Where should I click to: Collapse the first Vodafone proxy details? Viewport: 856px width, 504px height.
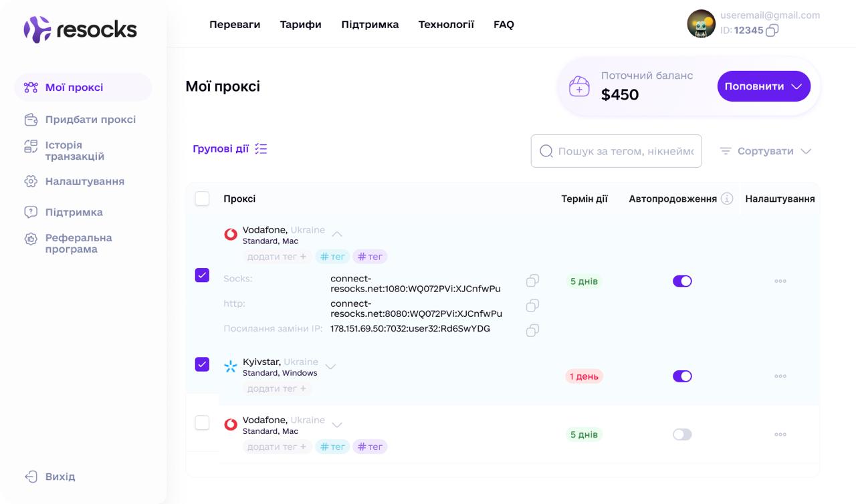pyautogui.click(x=337, y=234)
